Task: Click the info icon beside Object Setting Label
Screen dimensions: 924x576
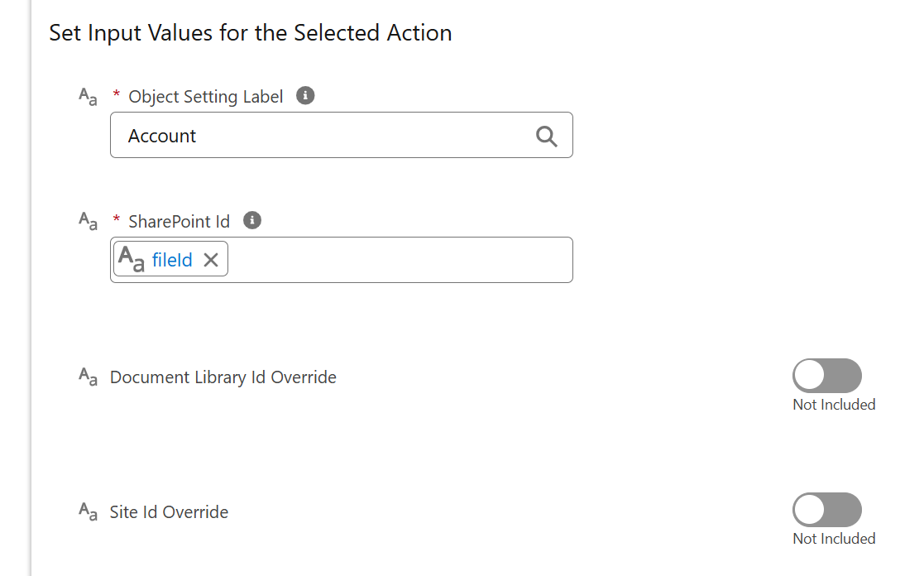Action: (305, 95)
